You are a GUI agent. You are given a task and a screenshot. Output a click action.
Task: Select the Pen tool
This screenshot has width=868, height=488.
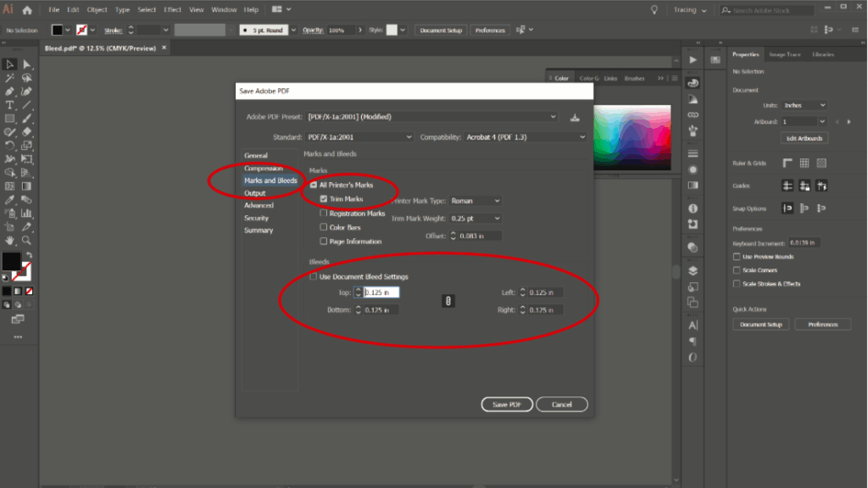coord(10,91)
